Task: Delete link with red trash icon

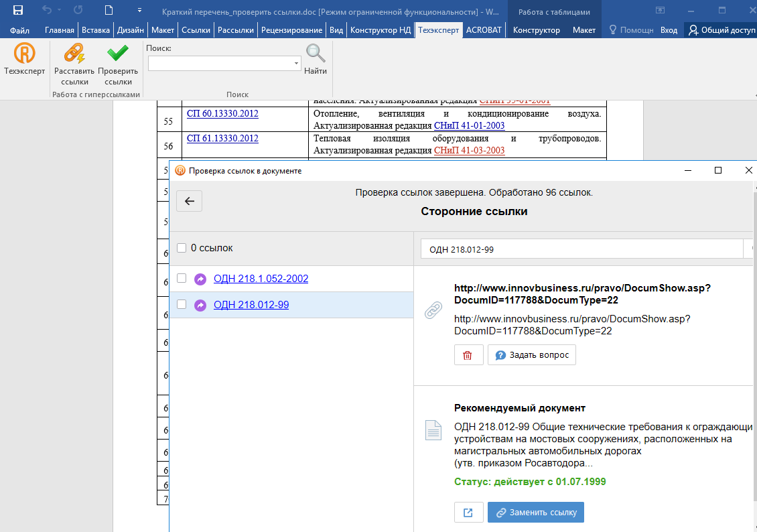Action: [x=468, y=355]
